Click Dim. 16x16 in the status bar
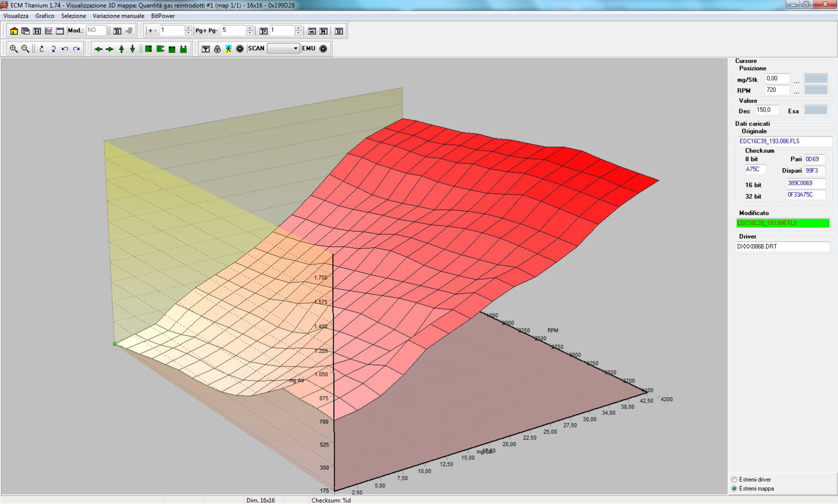The image size is (838, 504). (260, 500)
